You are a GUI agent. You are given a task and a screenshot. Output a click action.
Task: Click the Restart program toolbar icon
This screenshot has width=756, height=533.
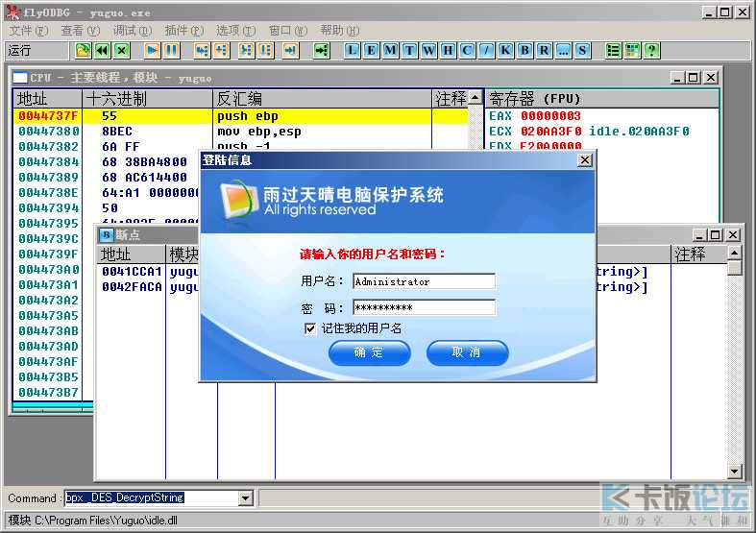102,50
